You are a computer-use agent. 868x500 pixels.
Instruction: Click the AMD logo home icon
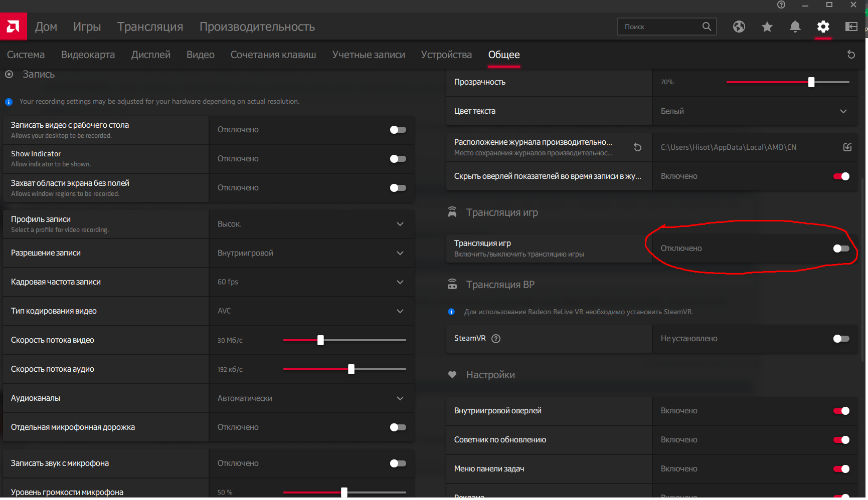click(x=13, y=27)
